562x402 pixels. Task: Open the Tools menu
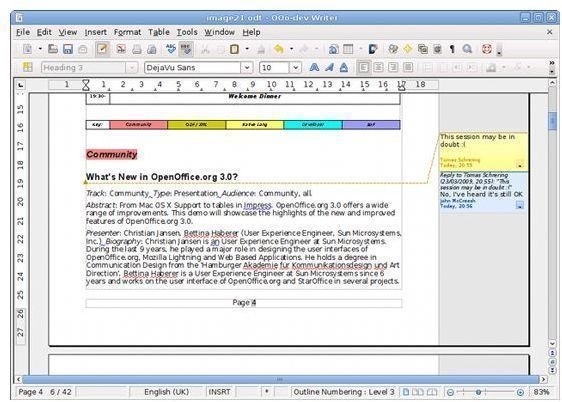coord(187,32)
